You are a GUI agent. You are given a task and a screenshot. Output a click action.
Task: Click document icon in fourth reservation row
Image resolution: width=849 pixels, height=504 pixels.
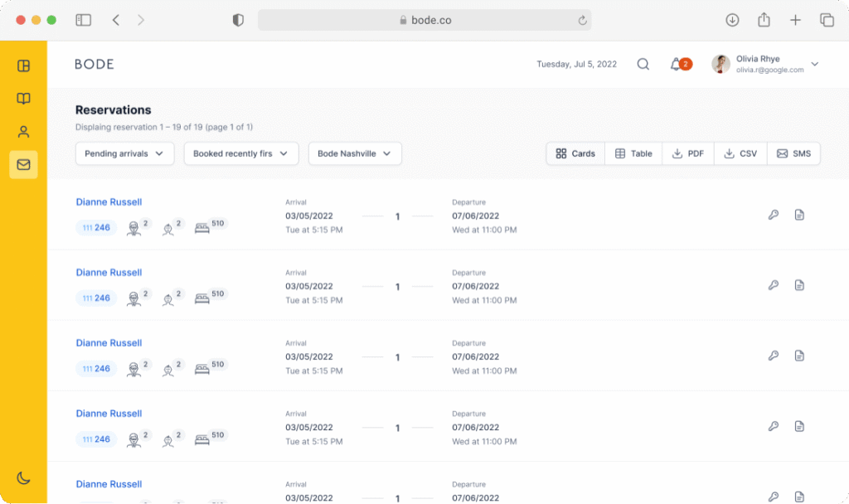pyautogui.click(x=799, y=427)
